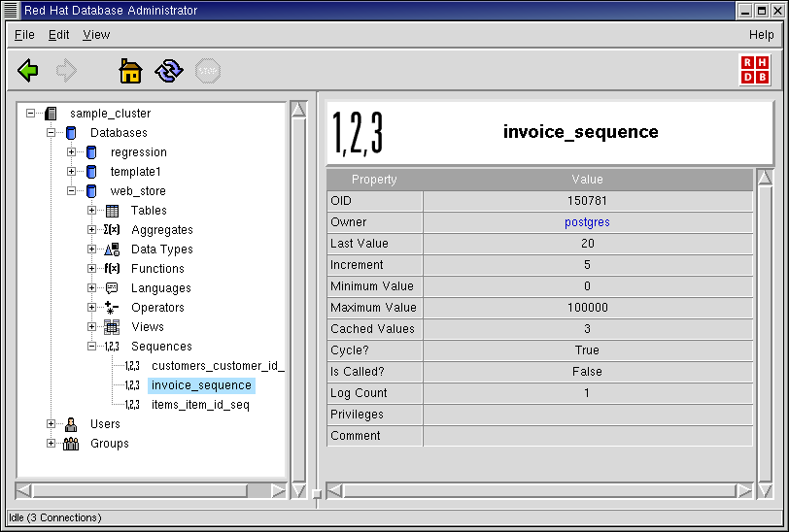Click the Data Types shapes icon
The height and width of the screenshot is (532, 789).
pos(112,249)
